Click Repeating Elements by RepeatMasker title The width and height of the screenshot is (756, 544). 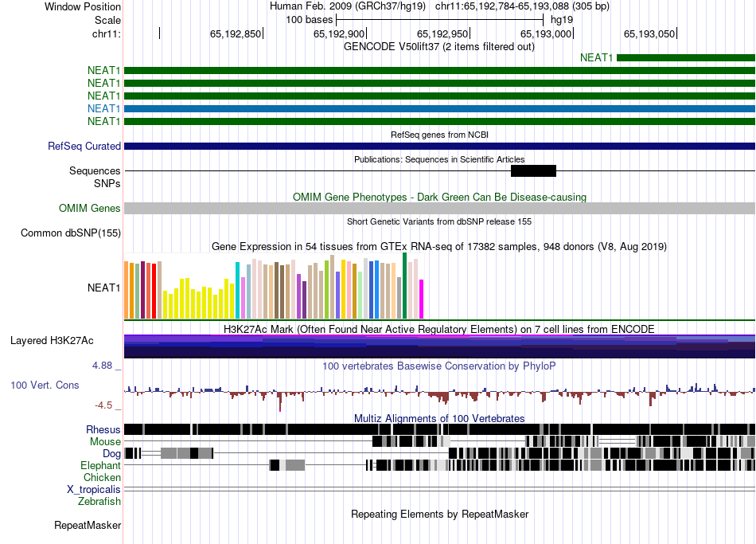(439, 514)
